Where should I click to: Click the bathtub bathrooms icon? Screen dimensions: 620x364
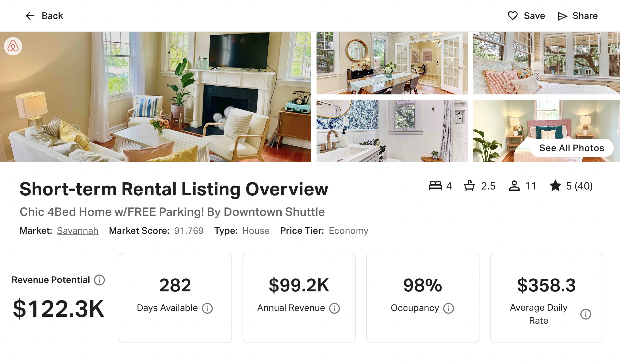tap(469, 186)
